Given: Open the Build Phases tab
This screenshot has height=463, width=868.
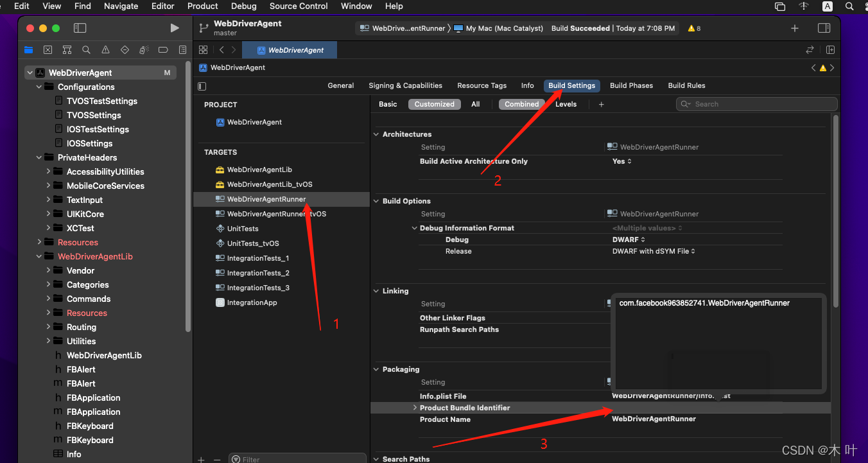Looking at the screenshot, I should coord(631,85).
